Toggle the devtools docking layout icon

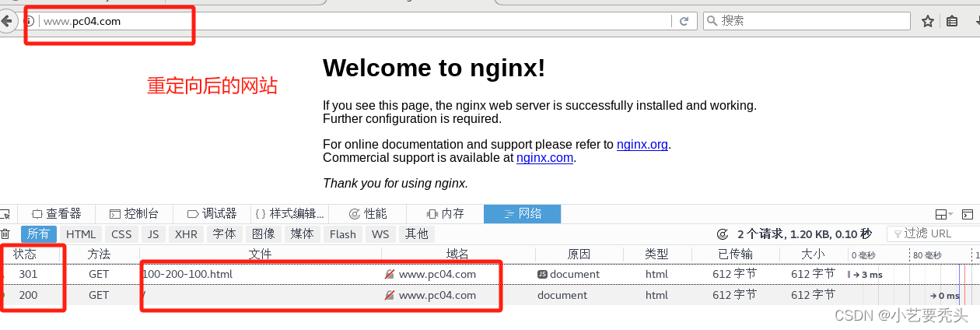tap(943, 214)
